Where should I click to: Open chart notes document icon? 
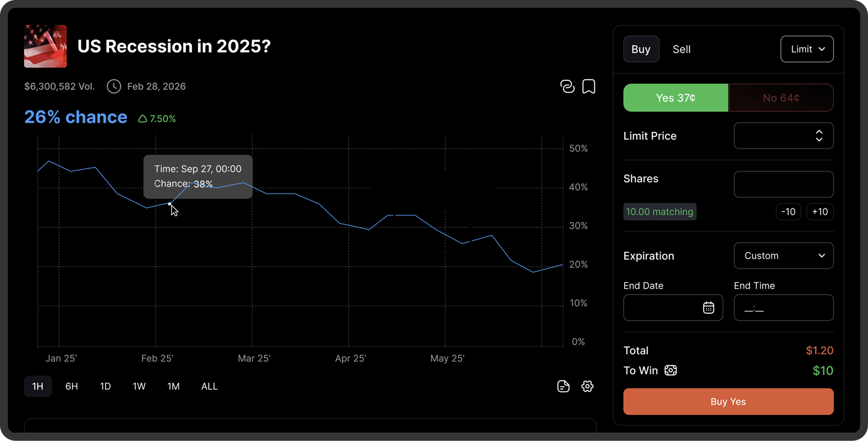[x=563, y=386]
